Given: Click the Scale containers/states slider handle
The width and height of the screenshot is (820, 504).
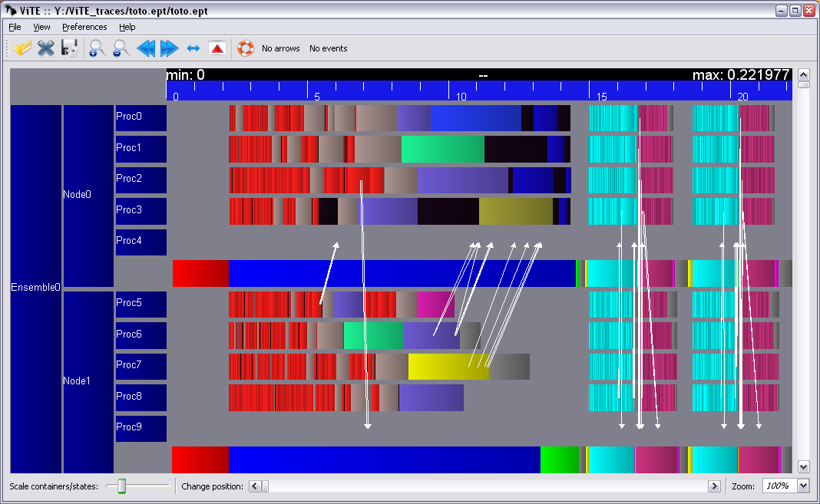Looking at the screenshot, I should pyautogui.click(x=121, y=486).
